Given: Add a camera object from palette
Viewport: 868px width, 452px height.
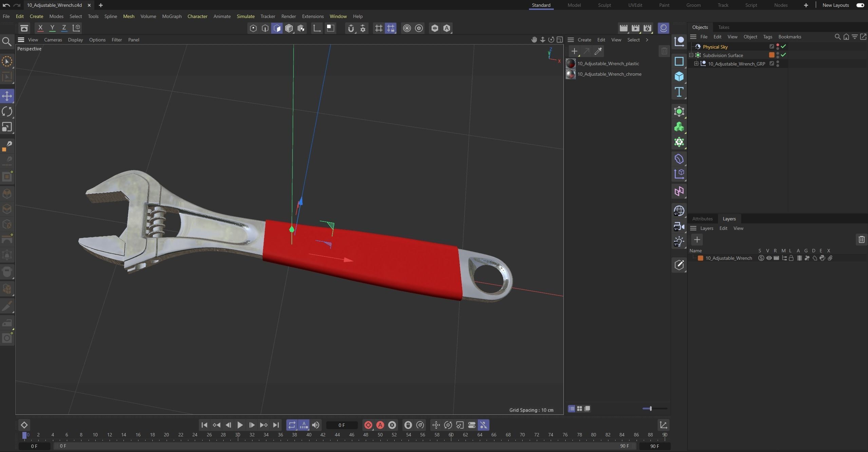Looking at the screenshot, I should click(x=679, y=227).
